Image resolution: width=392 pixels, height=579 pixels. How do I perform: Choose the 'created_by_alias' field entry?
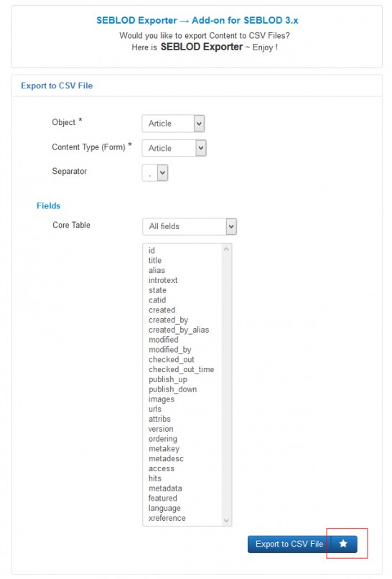pos(179,330)
